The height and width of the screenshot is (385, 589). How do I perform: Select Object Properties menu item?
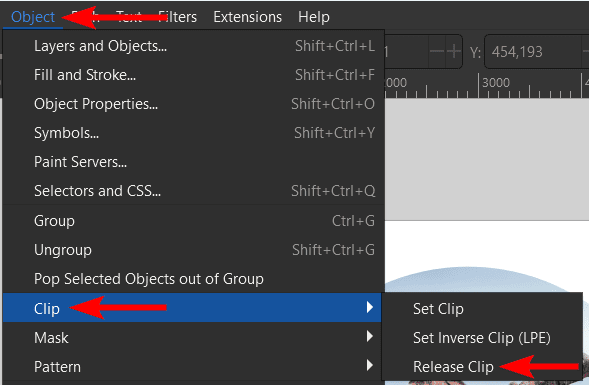(193, 104)
